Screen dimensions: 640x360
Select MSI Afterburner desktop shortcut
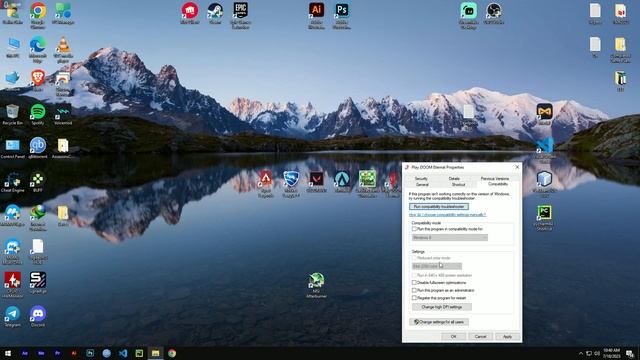[316, 285]
